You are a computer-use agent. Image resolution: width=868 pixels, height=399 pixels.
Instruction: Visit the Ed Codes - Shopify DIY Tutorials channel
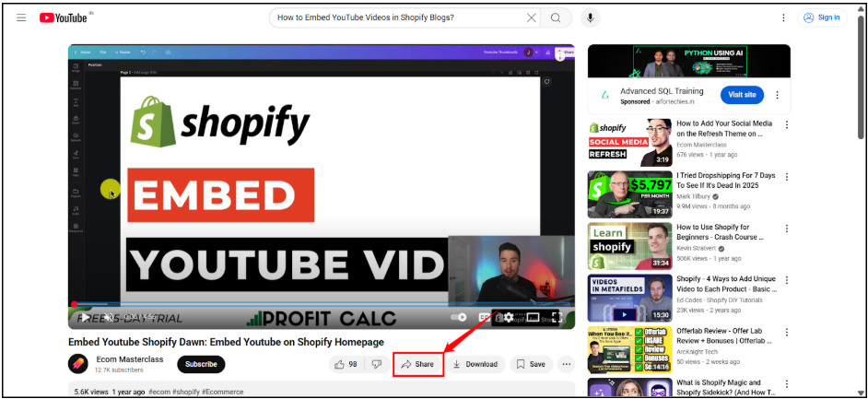click(x=720, y=300)
